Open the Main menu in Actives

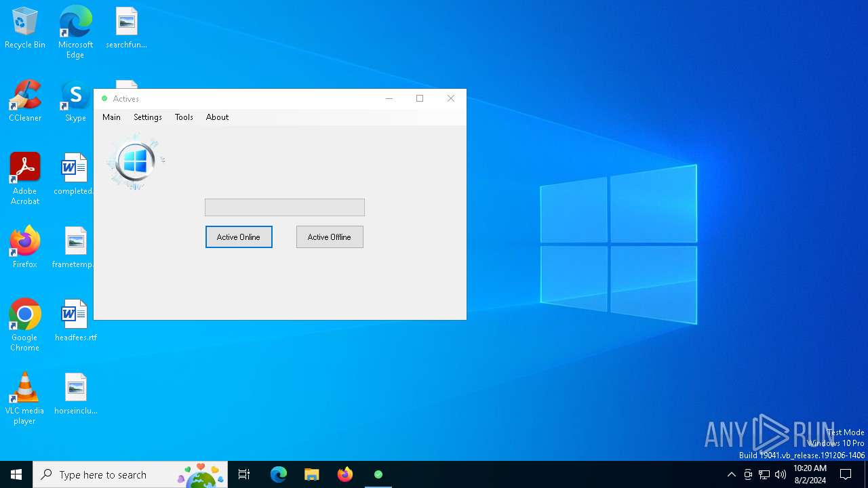tap(111, 117)
